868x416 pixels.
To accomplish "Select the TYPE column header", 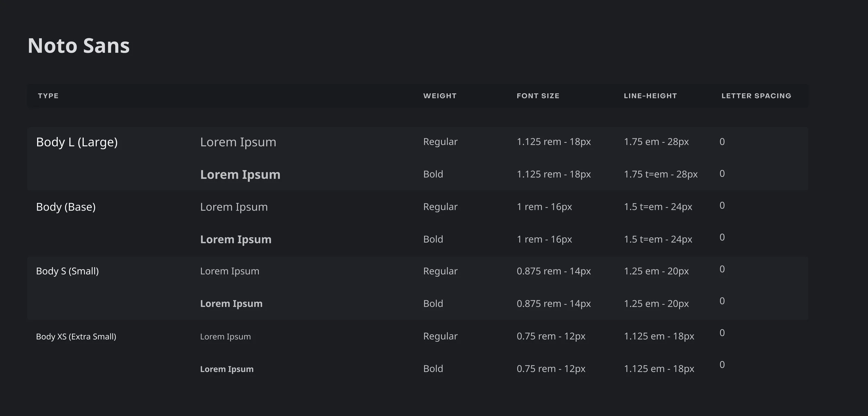I will 48,96.
